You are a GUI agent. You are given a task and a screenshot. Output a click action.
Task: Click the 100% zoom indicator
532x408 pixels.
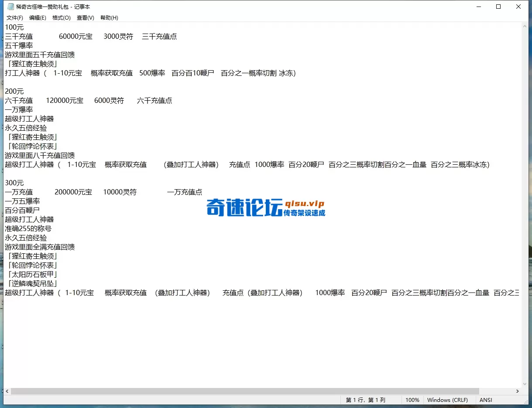pyautogui.click(x=412, y=400)
